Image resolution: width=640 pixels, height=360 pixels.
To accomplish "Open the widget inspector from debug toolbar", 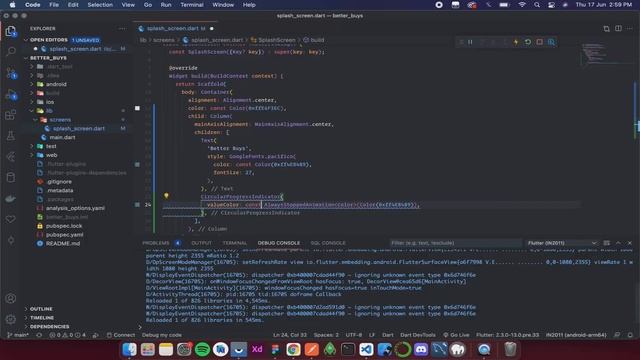I will [551, 42].
